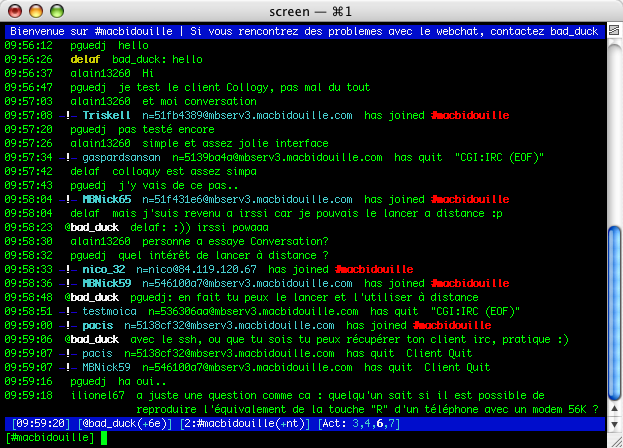Click the message 'personne a essaye Conversation?'
The image size is (623, 448).
[236, 241]
